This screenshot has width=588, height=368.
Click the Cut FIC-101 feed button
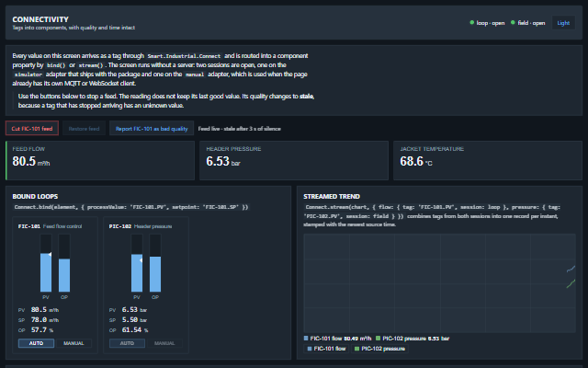coord(32,129)
